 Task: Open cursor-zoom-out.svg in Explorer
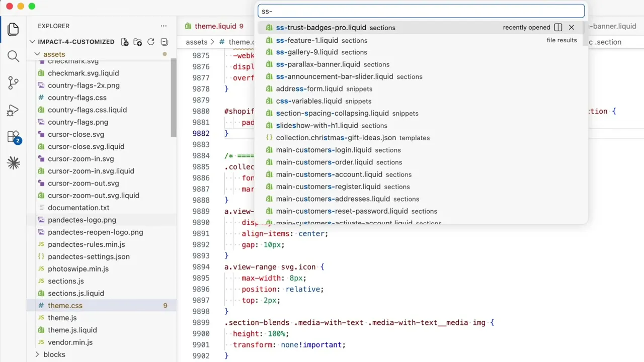[x=84, y=183]
